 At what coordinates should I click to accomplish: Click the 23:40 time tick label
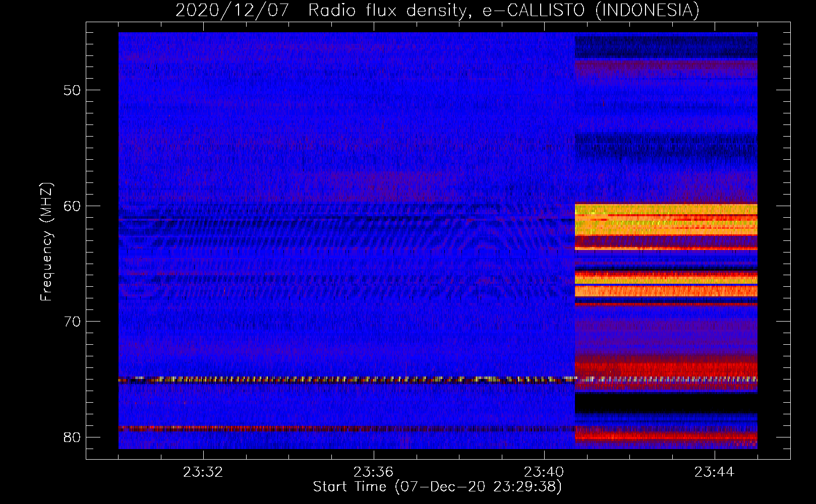544,472
